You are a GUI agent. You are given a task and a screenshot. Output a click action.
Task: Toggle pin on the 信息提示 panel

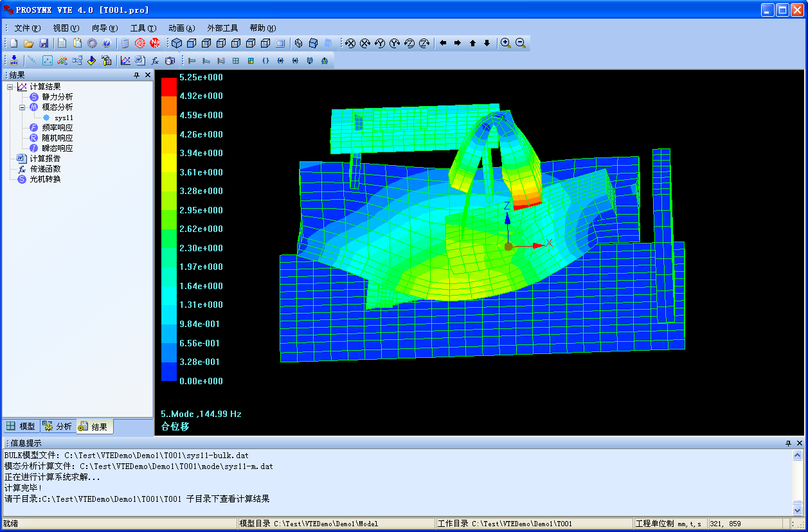tap(789, 443)
